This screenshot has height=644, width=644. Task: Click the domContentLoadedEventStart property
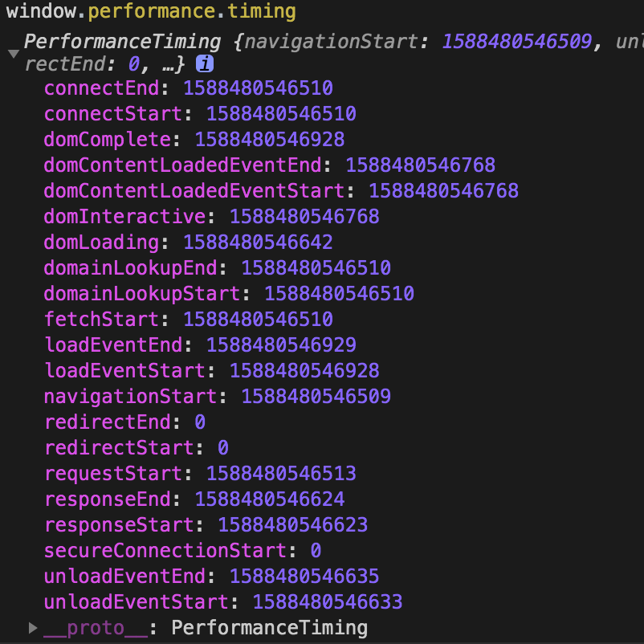(194, 191)
